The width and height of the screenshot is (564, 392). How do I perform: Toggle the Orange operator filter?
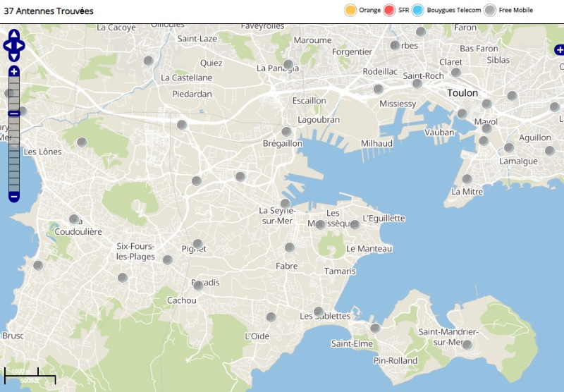[x=350, y=10]
